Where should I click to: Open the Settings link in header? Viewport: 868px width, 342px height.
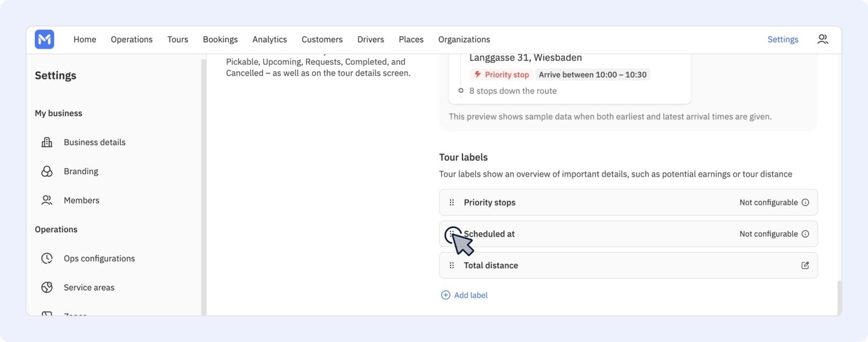coord(783,39)
